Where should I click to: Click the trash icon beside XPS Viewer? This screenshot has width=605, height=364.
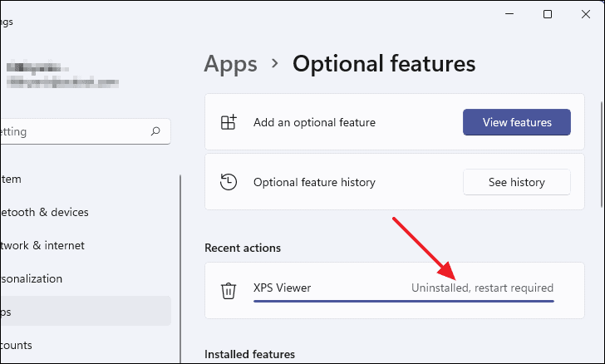click(x=228, y=291)
